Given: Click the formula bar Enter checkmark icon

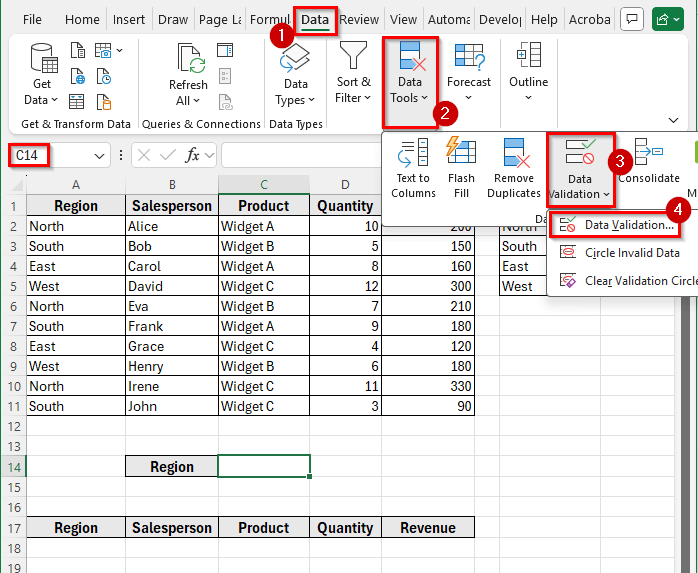Looking at the screenshot, I should 167,155.
